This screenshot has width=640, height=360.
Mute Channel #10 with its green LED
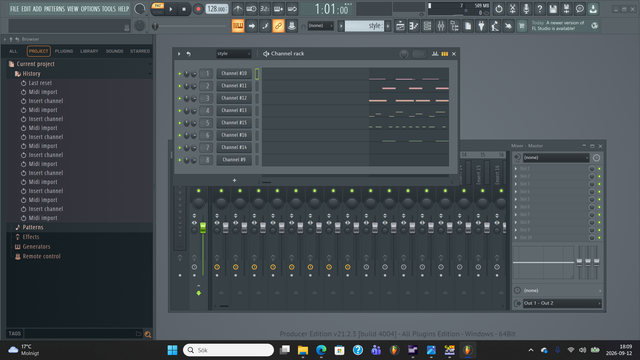point(180,74)
